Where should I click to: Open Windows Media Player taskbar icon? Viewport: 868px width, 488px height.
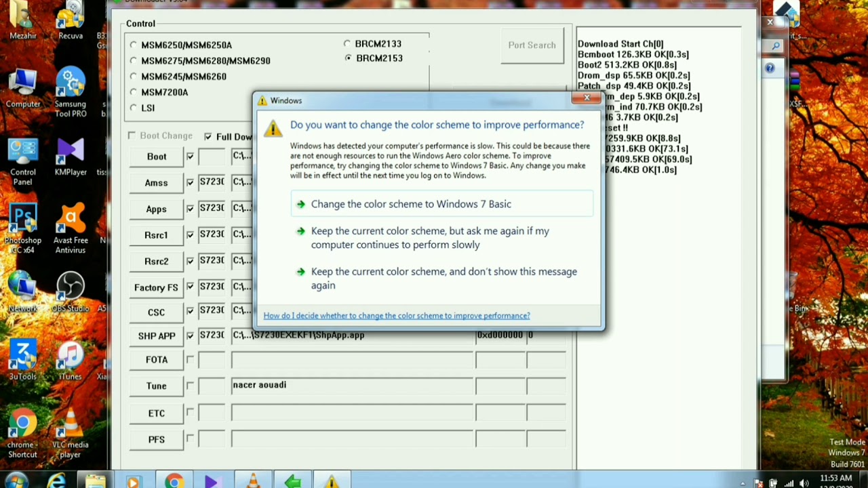[x=133, y=481]
